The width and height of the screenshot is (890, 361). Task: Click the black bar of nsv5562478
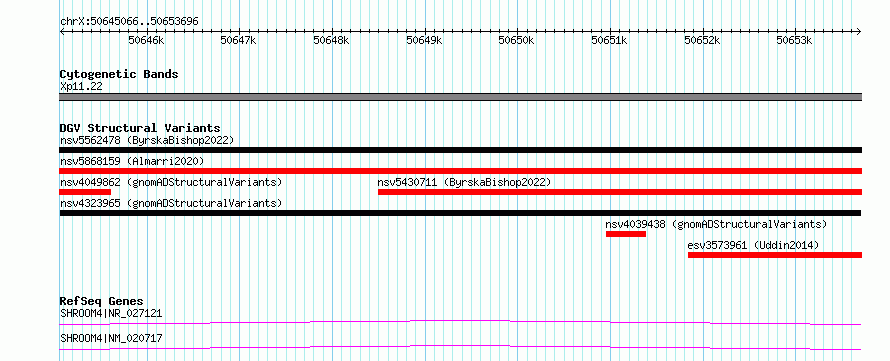[460, 150]
